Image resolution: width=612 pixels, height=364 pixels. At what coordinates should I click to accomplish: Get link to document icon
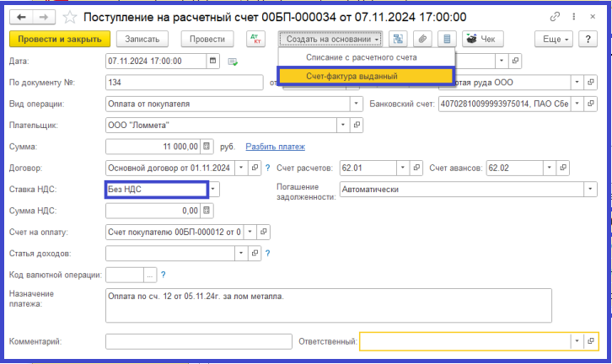pyautogui.click(x=554, y=17)
